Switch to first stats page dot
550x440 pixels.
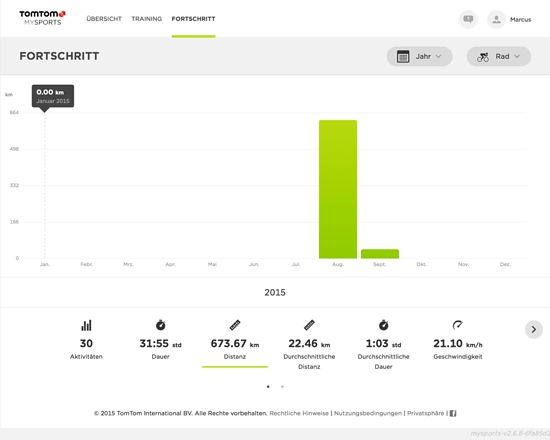coord(268,387)
